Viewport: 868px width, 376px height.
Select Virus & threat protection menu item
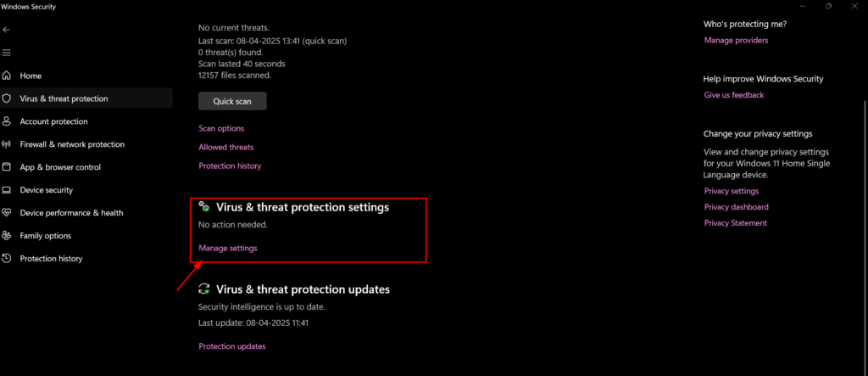tap(86, 98)
